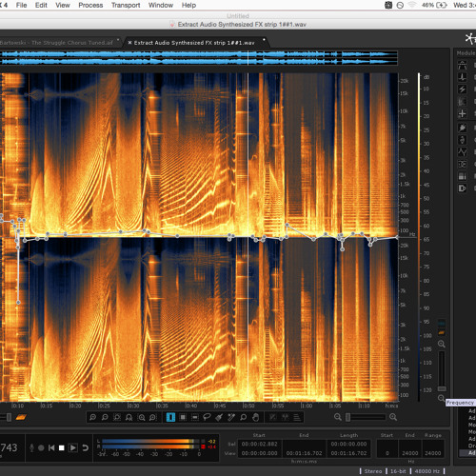
Task: Click the blue waveform overview strip
Action: pos(199,58)
